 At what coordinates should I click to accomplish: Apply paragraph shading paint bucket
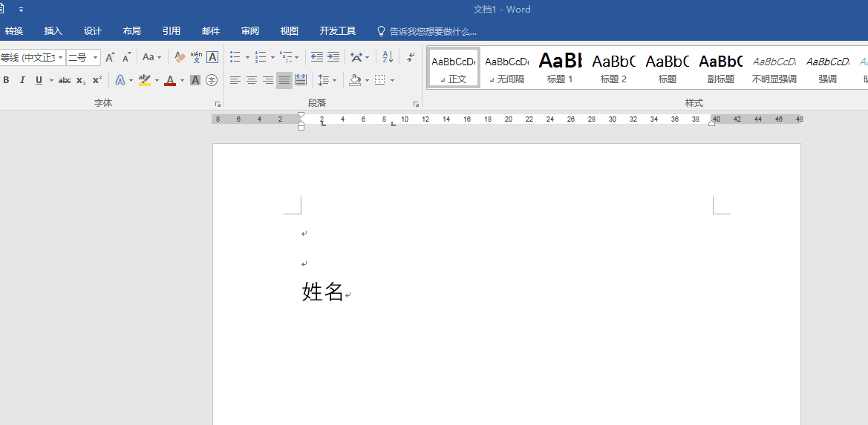click(x=356, y=80)
